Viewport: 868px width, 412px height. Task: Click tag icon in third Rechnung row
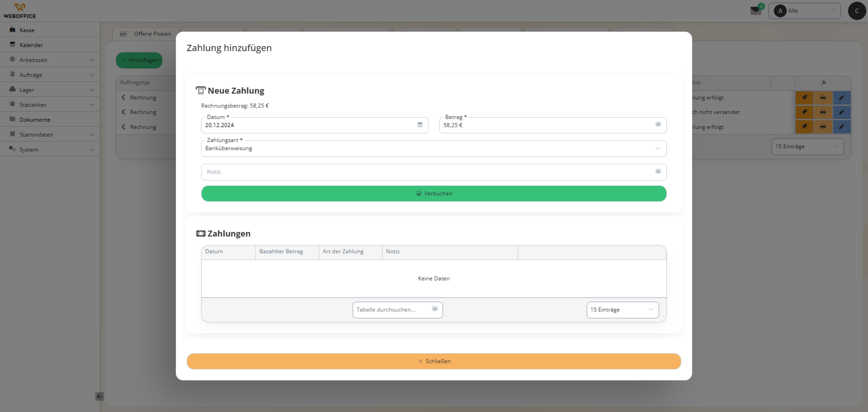tap(804, 127)
